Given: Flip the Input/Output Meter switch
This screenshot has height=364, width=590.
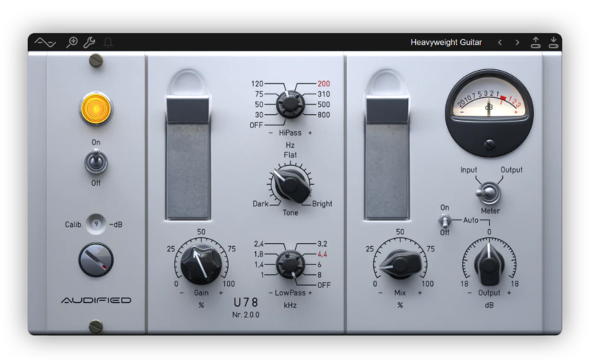Looking at the screenshot, I should (x=488, y=193).
